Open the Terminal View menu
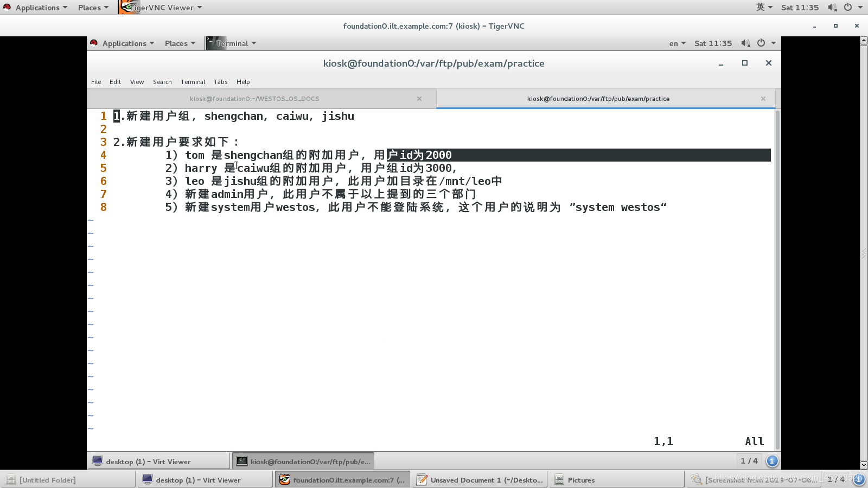Viewport: 868px width, 488px height. click(x=137, y=82)
